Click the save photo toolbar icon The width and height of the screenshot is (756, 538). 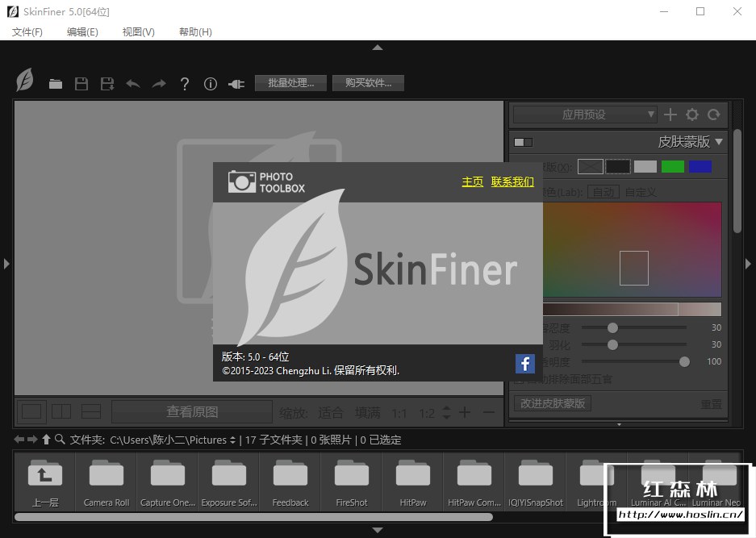(x=81, y=84)
